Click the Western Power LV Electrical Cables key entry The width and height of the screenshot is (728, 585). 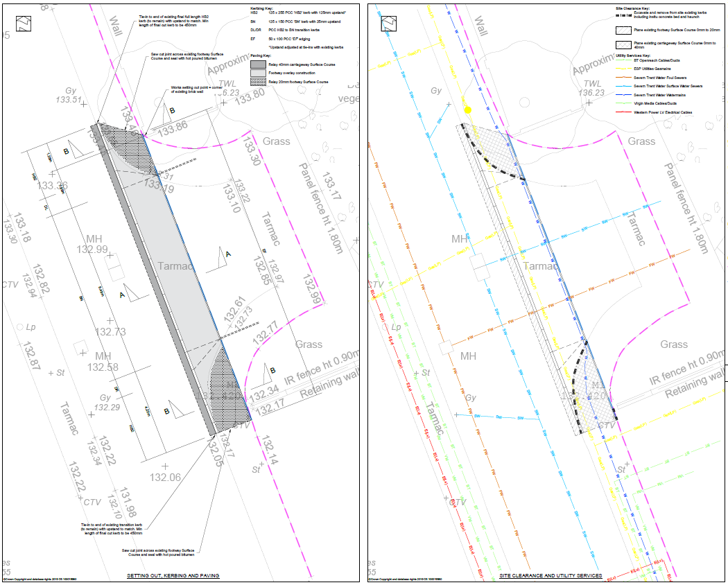click(662, 112)
